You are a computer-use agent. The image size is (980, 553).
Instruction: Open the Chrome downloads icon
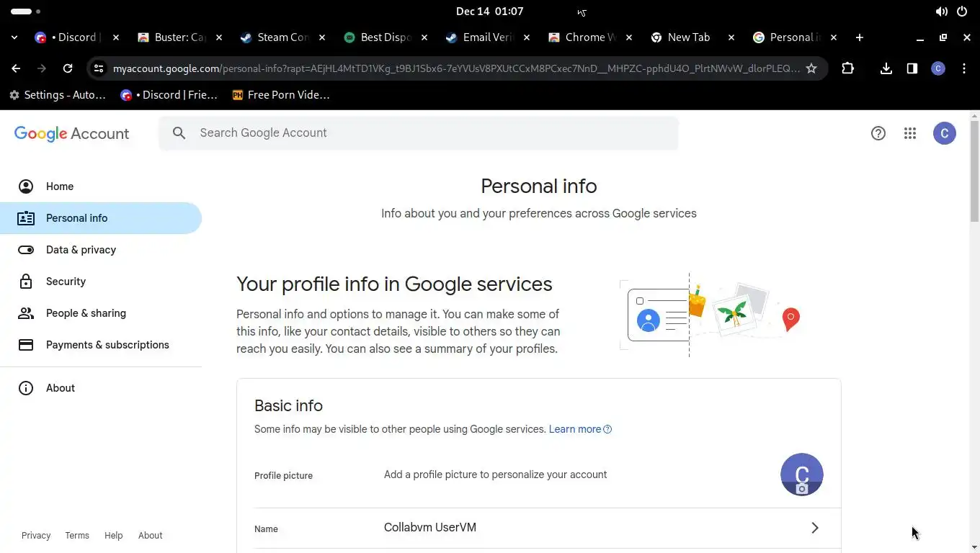point(886,68)
